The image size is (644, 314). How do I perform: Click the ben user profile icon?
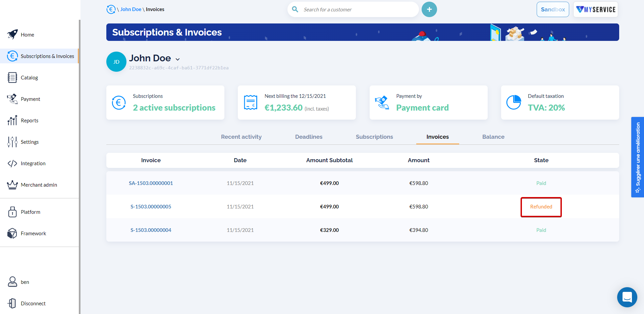[x=12, y=282]
